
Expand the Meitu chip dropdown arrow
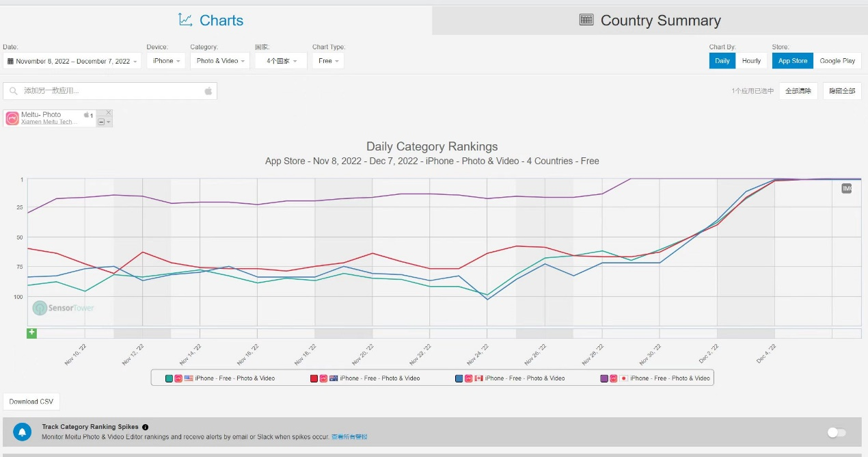[x=108, y=122]
